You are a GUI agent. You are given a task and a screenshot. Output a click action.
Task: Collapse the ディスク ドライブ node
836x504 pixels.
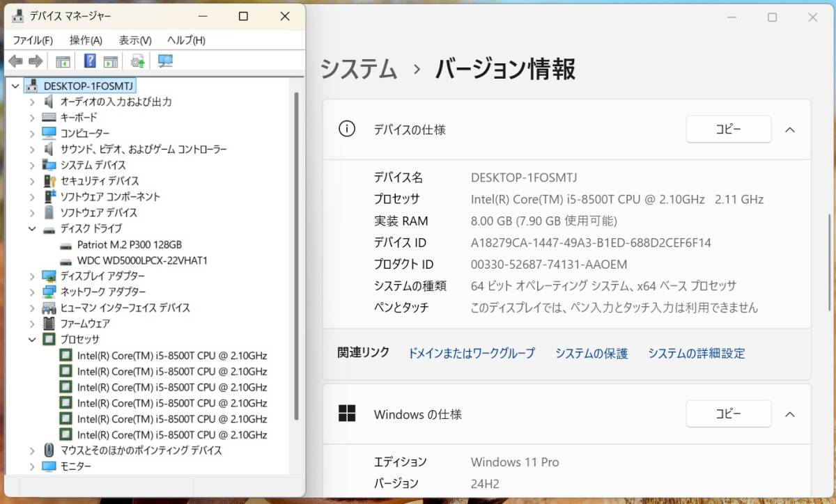(x=32, y=228)
